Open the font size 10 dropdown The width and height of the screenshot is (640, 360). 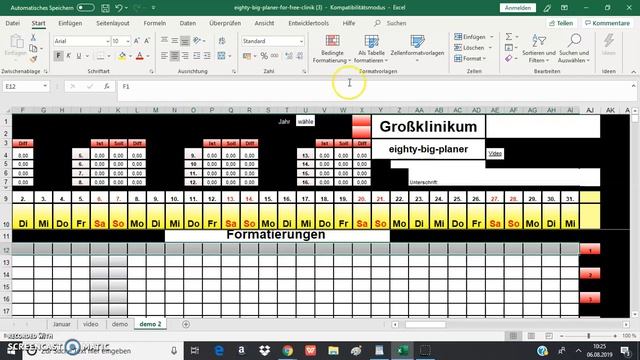128,41
